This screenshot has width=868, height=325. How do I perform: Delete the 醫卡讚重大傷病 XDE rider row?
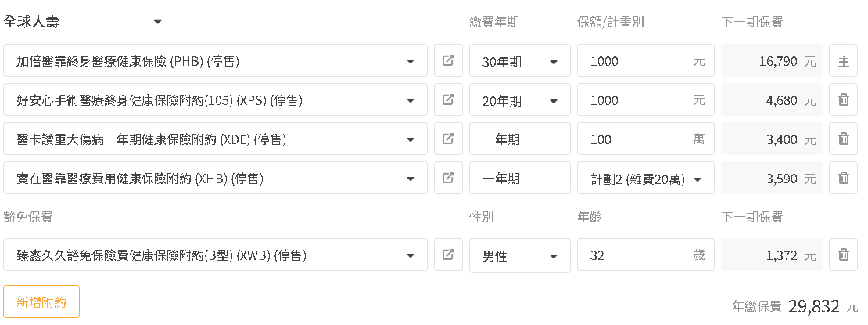point(843,139)
